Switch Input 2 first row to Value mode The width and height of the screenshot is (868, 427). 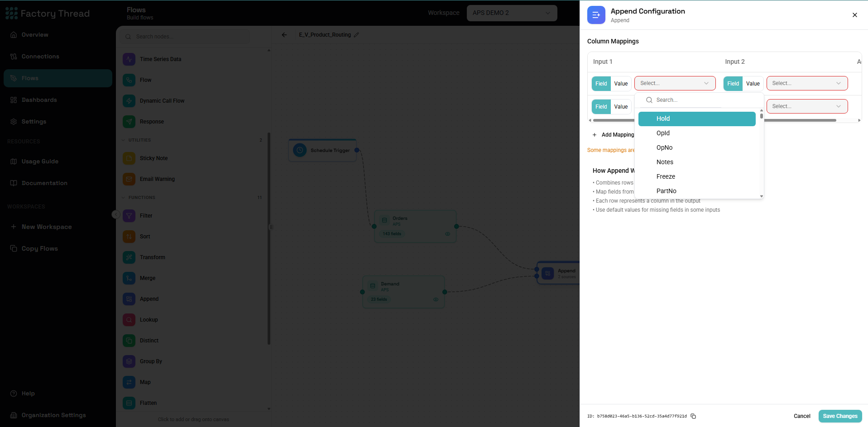pyautogui.click(x=753, y=84)
